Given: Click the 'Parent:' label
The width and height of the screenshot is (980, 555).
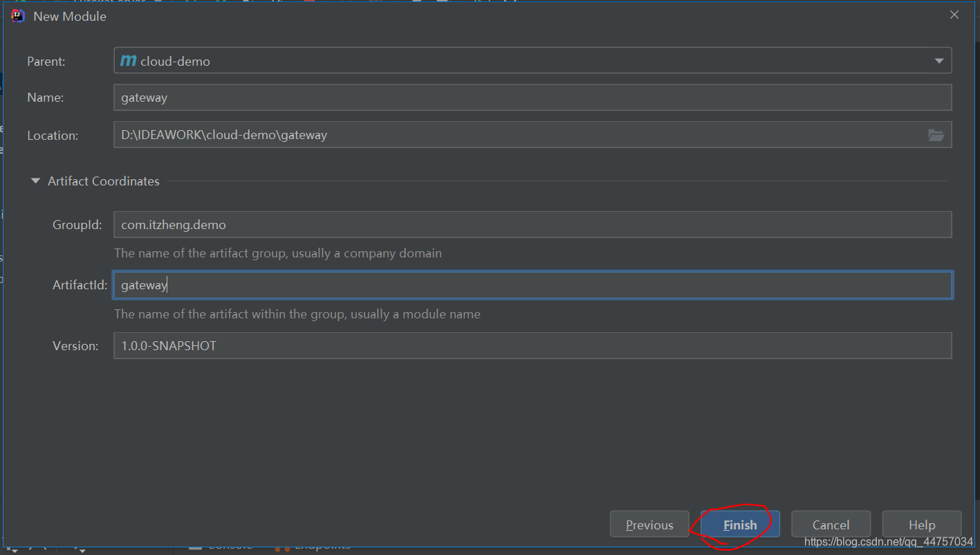Looking at the screenshot, I should tap(46, 62).
